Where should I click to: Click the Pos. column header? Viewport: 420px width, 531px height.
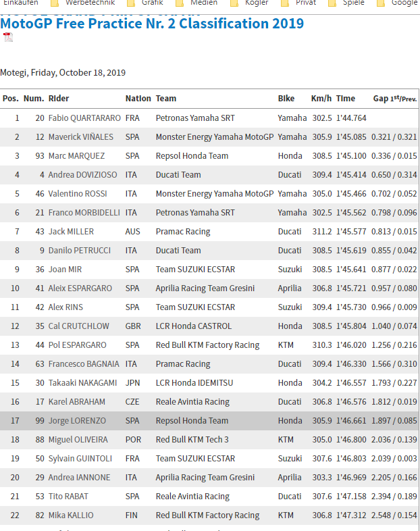pos(11,99)
